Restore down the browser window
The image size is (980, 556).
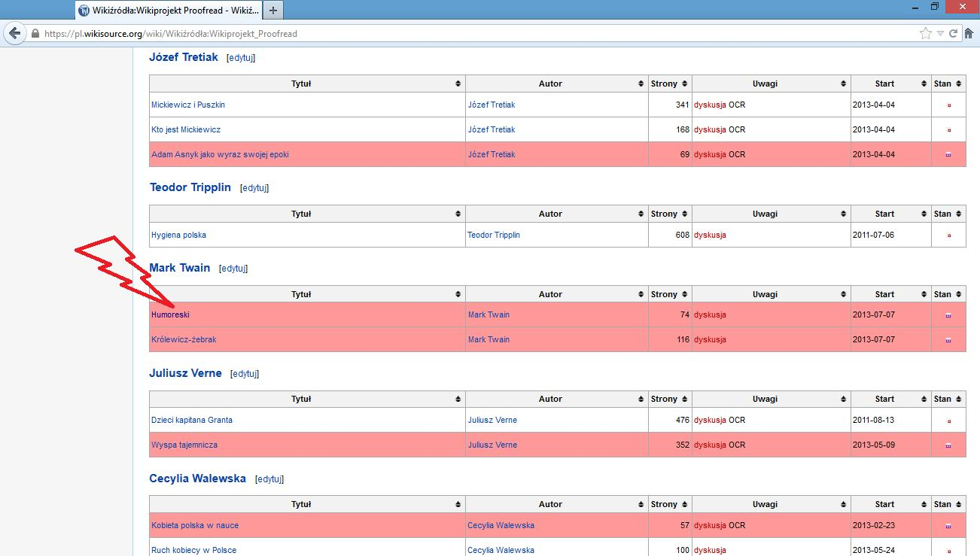click(934, 6)
